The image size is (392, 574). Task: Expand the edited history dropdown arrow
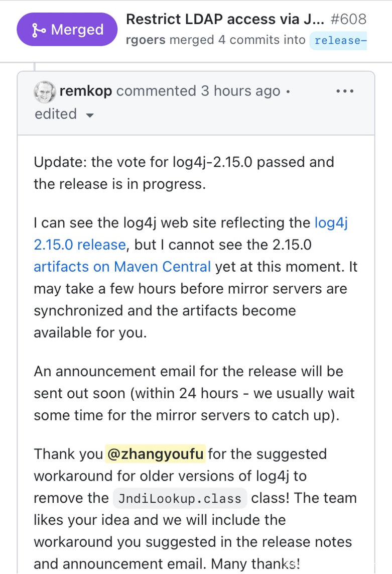point(90,115)
